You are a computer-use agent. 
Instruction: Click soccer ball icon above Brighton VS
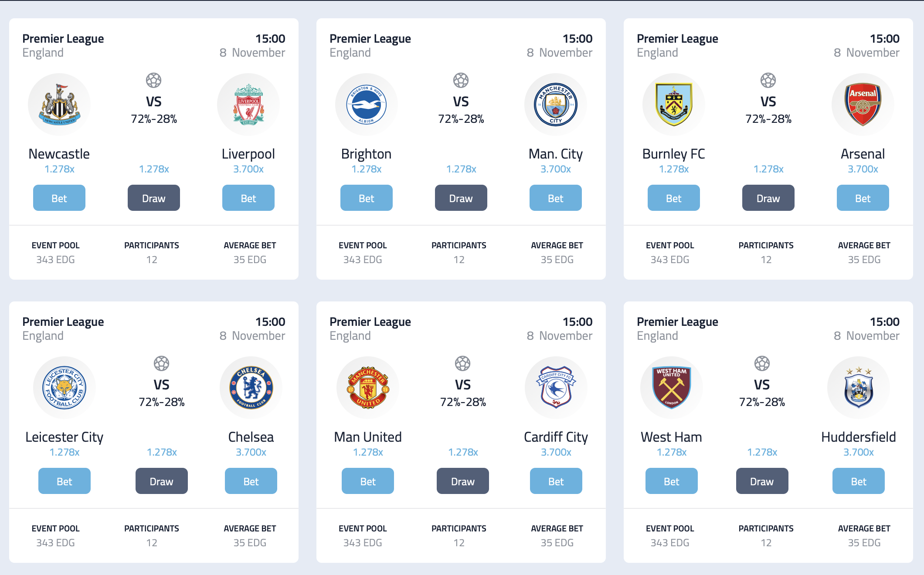pyautogui.click(x=461, y=80)
